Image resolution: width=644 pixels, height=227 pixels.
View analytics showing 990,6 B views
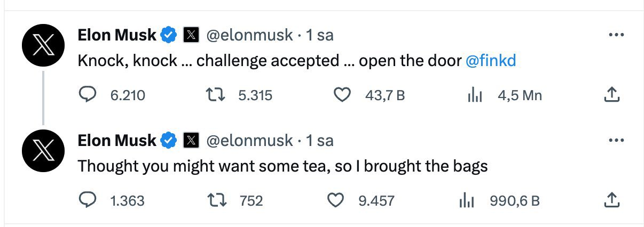coord(468,200)
